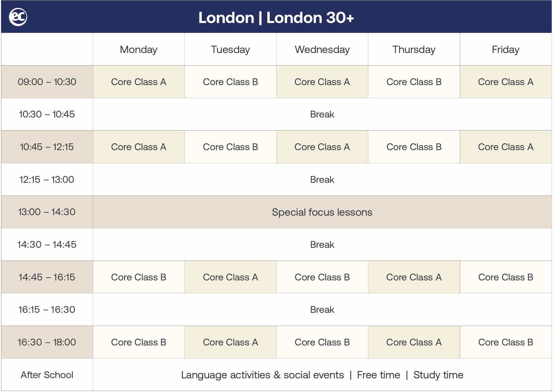The width and height of the screenshot is (553, 392).
Task: Click the 09:00 – 10:30 time slot
Action: (47, 82)
